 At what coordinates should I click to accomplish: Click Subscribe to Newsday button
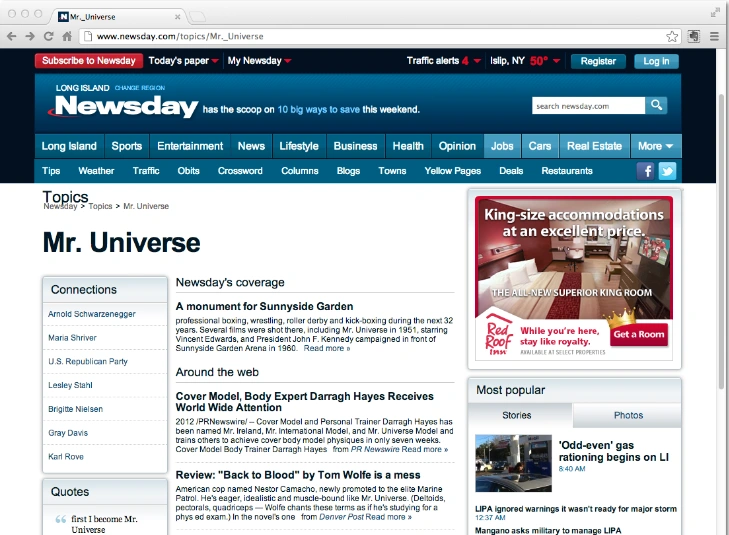88,60
